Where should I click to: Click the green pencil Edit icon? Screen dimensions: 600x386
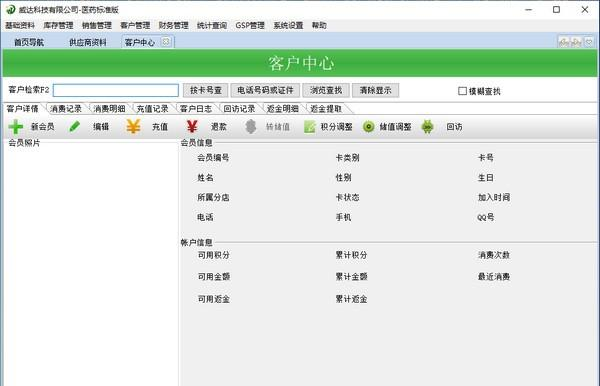pyautogui.click(x=75, y=127)
